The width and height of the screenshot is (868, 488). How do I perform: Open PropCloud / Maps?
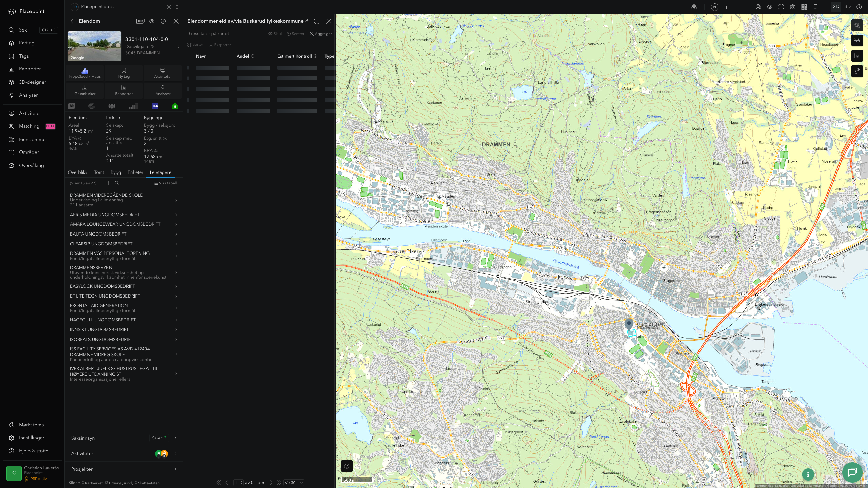tap(85, 73)
